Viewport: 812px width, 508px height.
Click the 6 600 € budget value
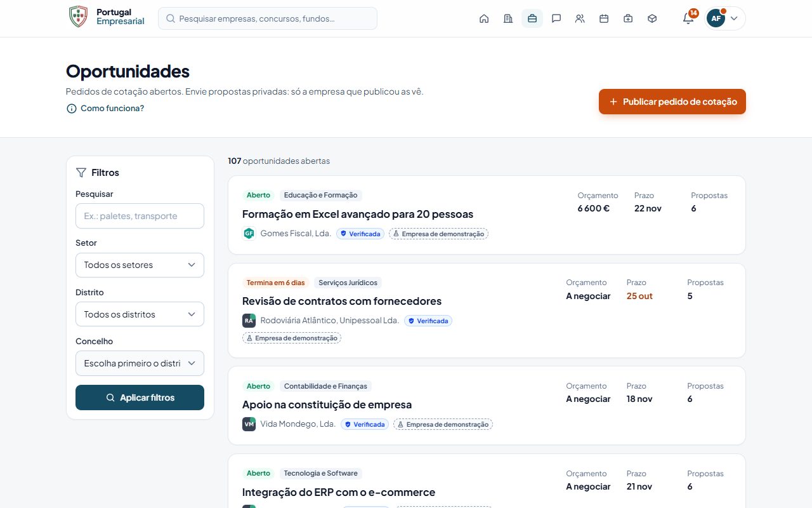pyautogui.click(x=593, y=208)
